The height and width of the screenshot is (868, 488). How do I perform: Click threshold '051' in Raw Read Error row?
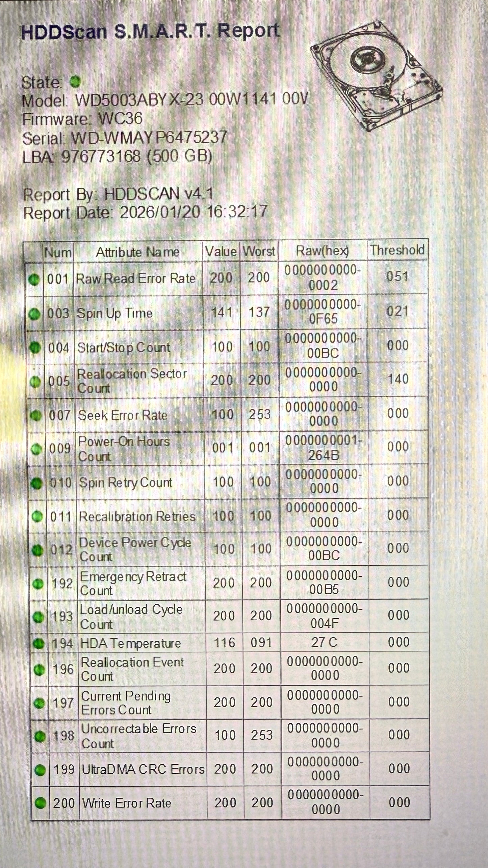397,277
